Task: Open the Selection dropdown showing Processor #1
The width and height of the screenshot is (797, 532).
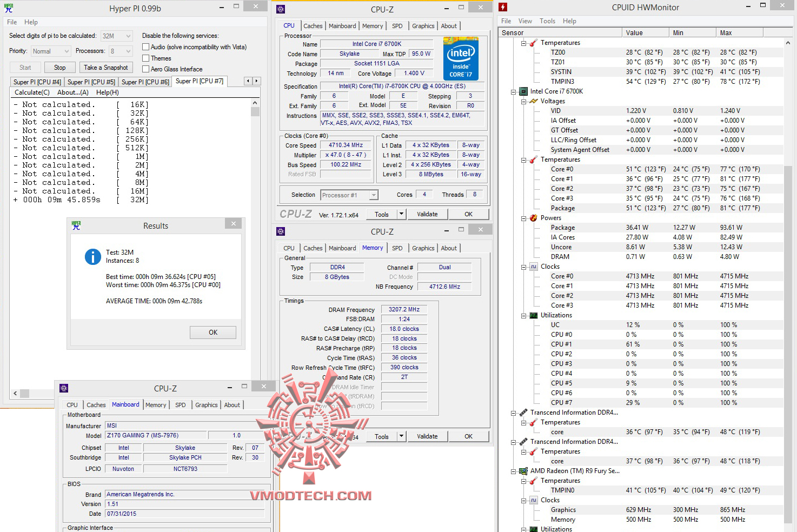Action: point(349,195)
